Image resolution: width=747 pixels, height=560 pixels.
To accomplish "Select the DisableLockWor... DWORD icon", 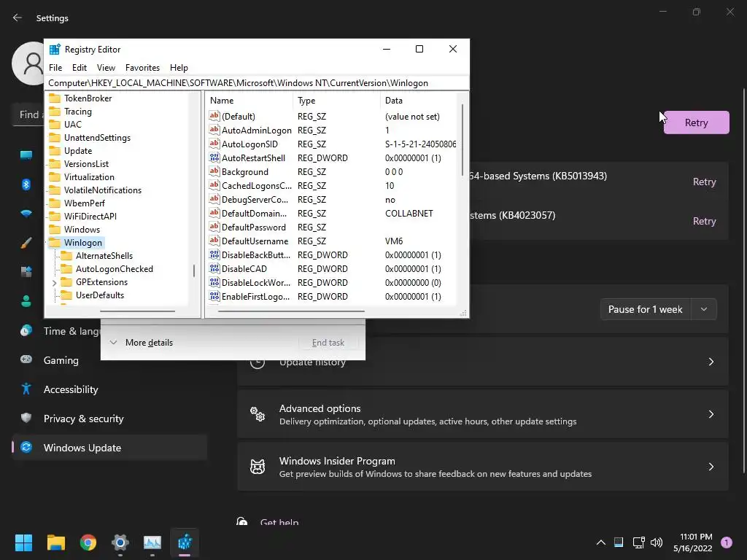I will click(214, 281).
